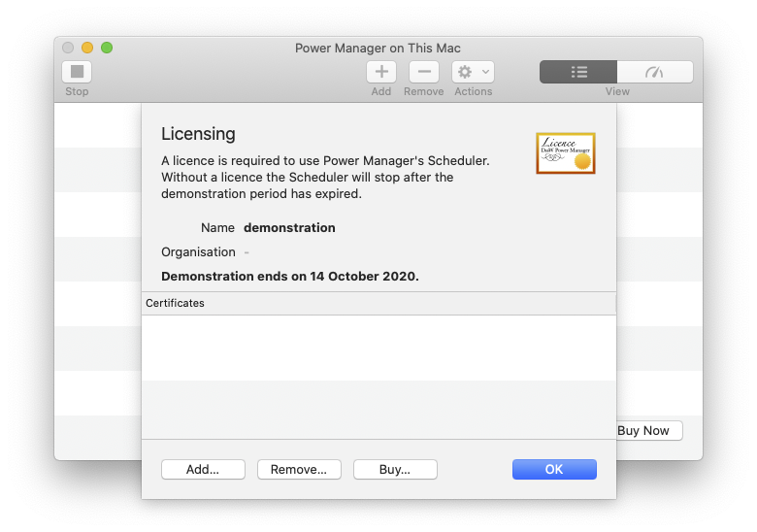Confirm the Licensing sheet with OK
The image size is (757, 532).
554,469
